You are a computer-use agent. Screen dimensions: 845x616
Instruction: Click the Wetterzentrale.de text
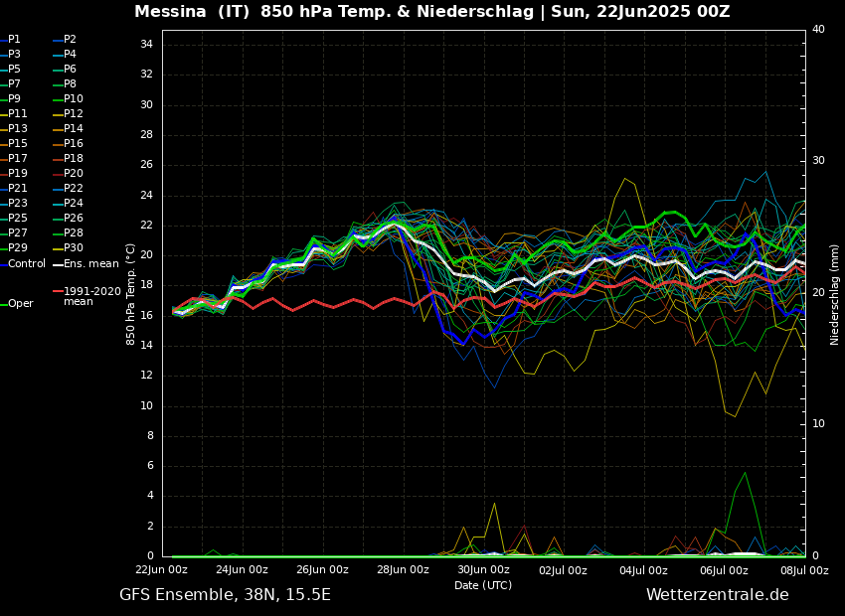click(x=717, y=595)
